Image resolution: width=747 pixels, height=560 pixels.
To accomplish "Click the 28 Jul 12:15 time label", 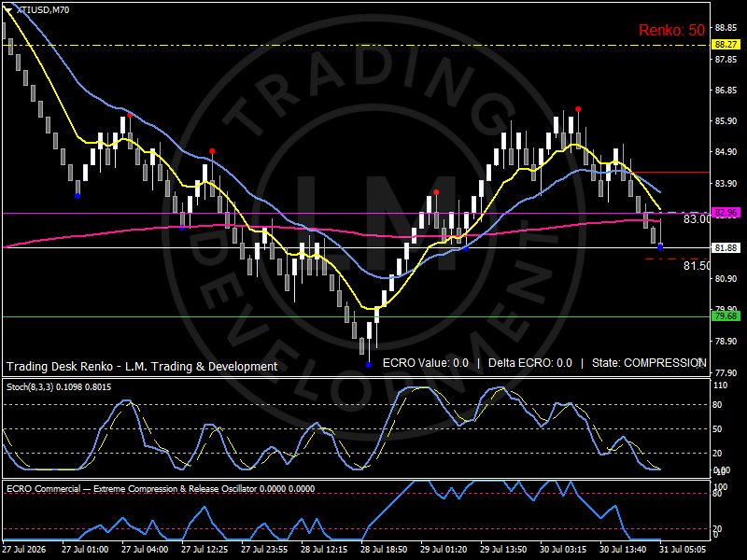I will click(x=324, y=549).
